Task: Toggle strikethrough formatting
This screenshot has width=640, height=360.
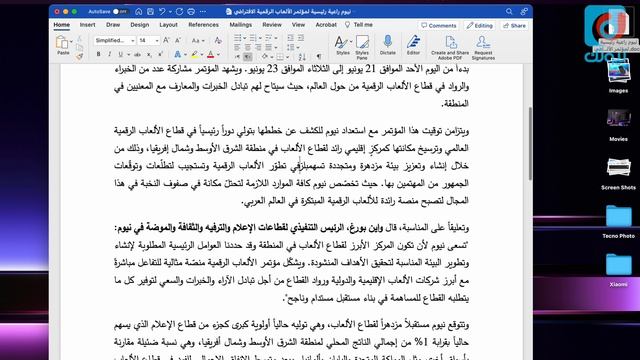Action: (138, 54)
